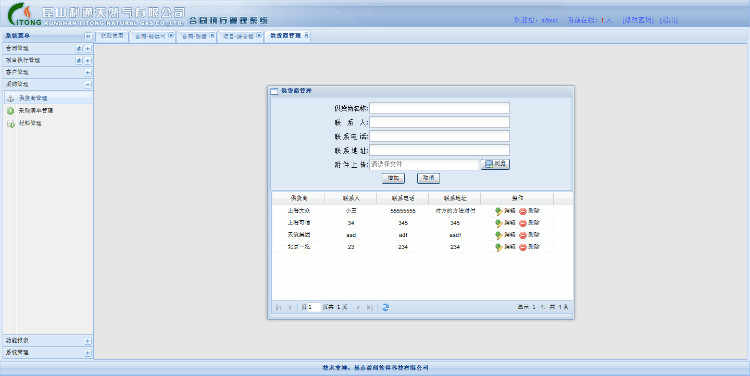Click the Browse button beside the attachment upload field

496,164
